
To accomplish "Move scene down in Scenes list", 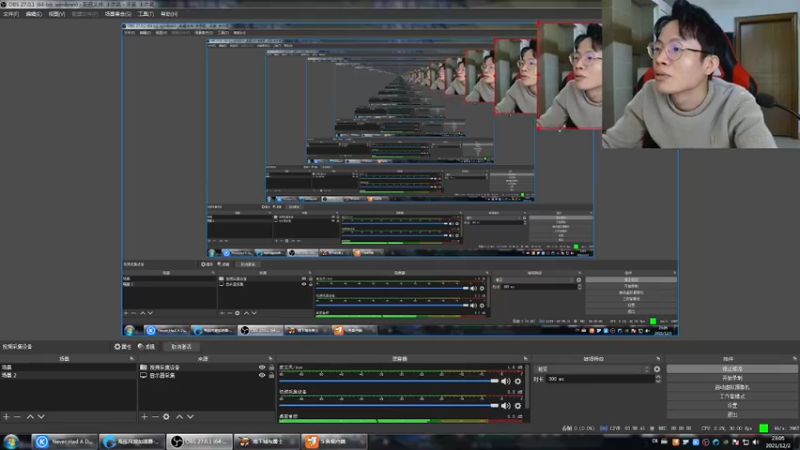I will 41,417.
